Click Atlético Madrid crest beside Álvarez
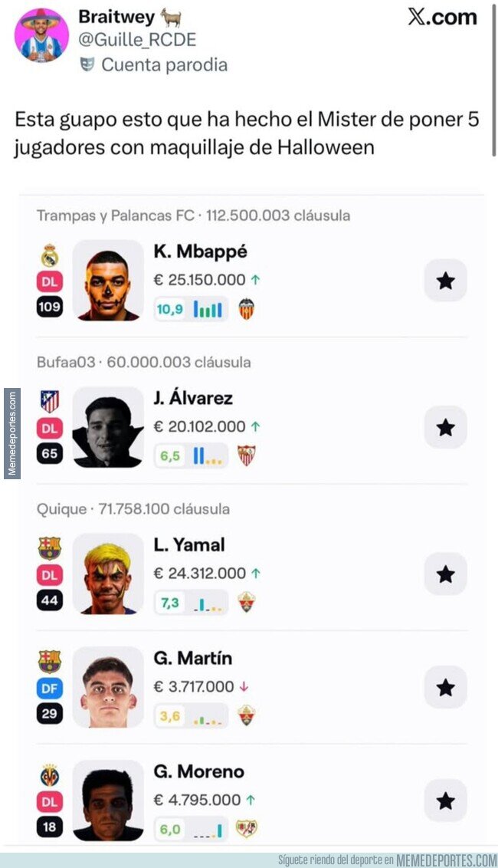The width and height of the screenshot is (498, 868). click(x=50, y=401)
